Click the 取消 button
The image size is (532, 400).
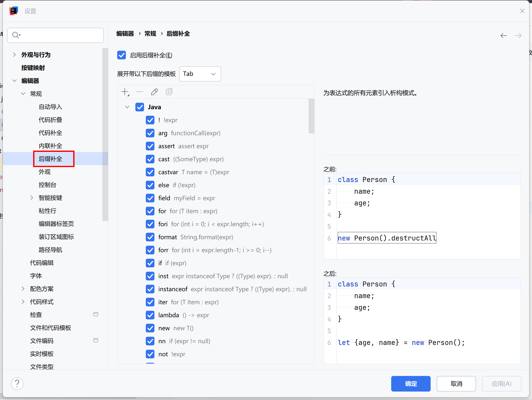click(x=456, y=384)
